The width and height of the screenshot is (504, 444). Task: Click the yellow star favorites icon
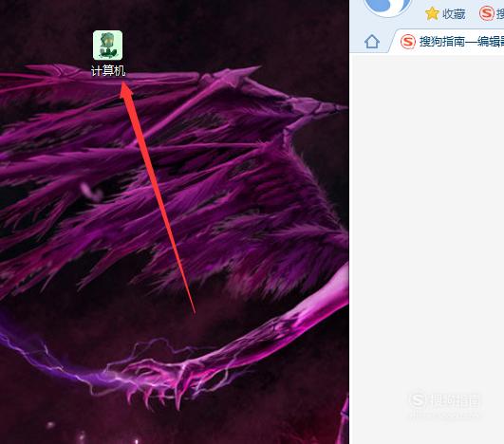click(432, 13)
